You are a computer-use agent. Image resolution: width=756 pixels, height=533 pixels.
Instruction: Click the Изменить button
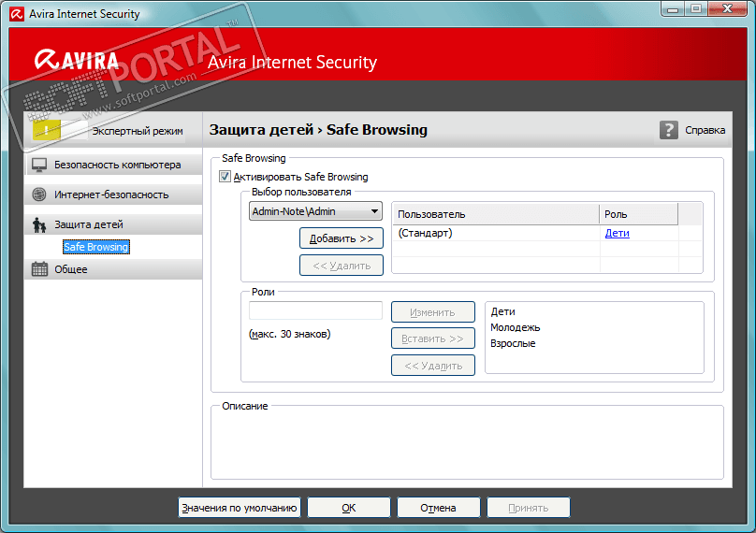[x=433, y=312]
